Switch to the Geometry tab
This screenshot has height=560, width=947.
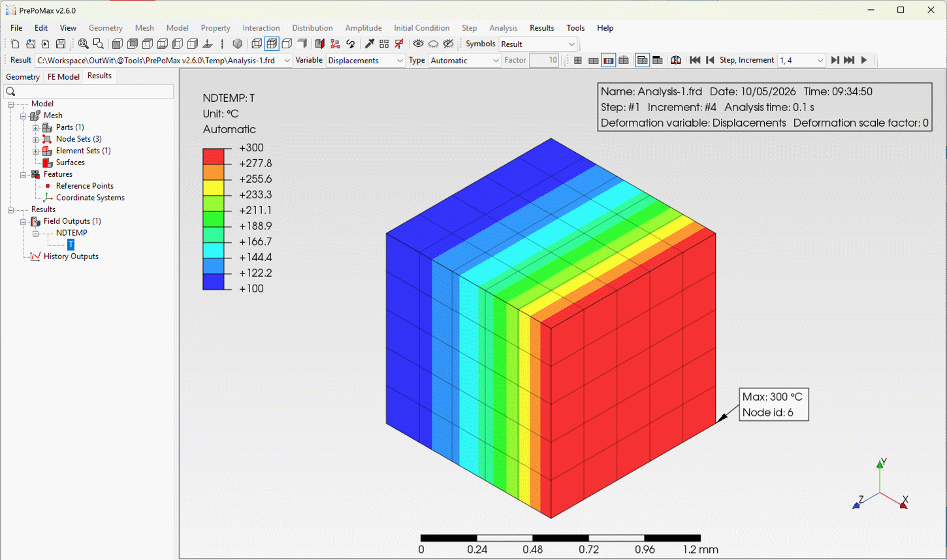click(23, 76)
